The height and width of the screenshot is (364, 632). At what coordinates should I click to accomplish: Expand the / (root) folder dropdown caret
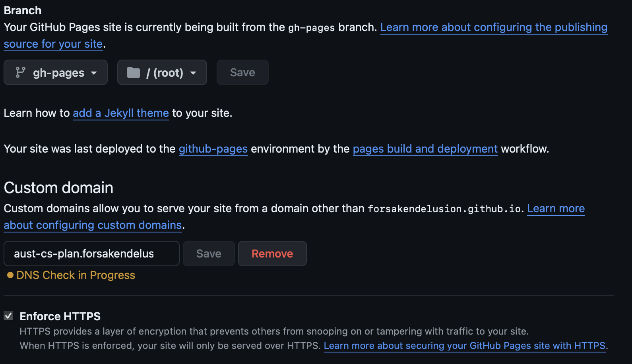pos(193,73)
